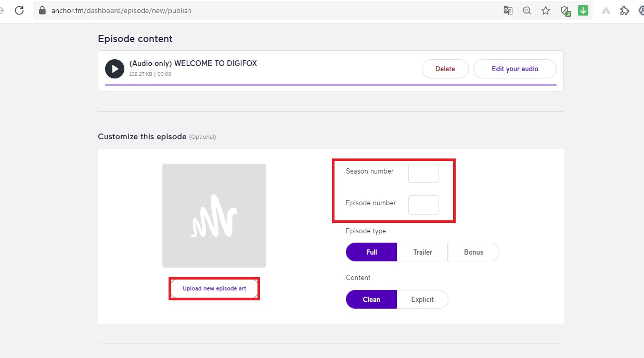The image size is (644, 358).
Task: Click the Delete button for the audio
Action: coord(445,69)
